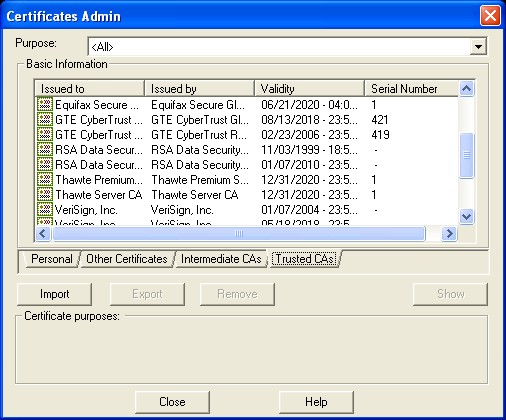Click the horizontal scrollbar thumb

pyautogui.click(x=239, y=234)
